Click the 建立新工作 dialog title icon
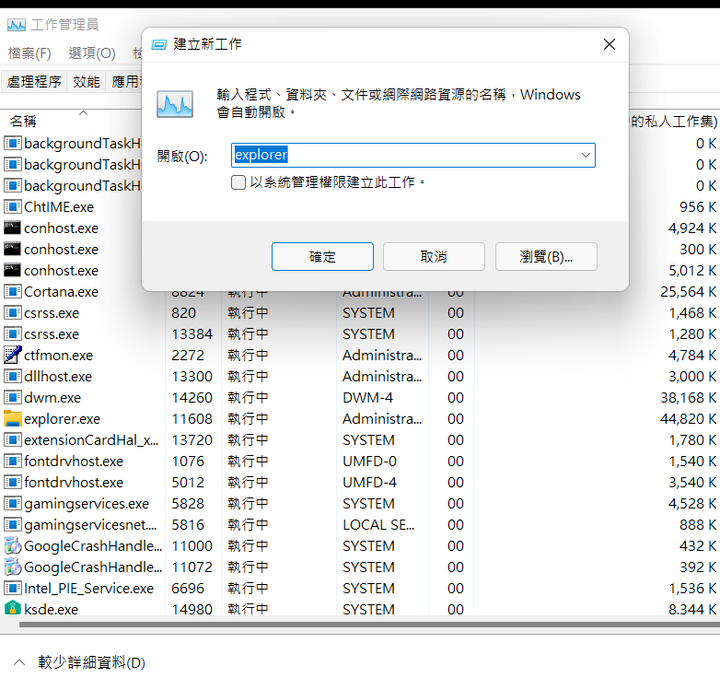The image size is (720, 678). (159, 45)
